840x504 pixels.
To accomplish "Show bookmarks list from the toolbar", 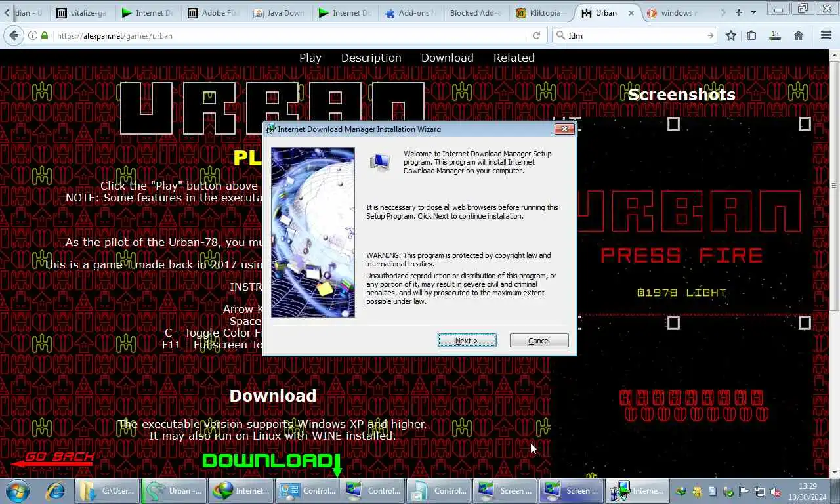I will (x=751, y=35).
